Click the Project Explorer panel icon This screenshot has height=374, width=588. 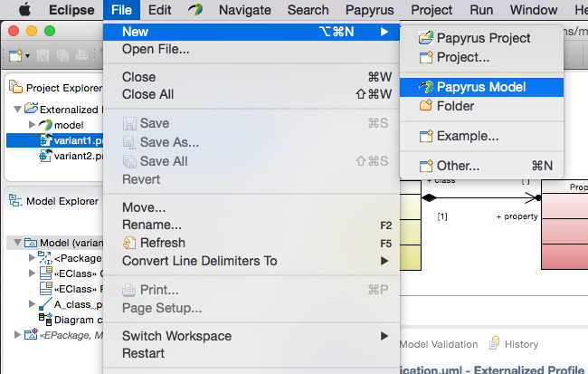click(x=15, y=87)
